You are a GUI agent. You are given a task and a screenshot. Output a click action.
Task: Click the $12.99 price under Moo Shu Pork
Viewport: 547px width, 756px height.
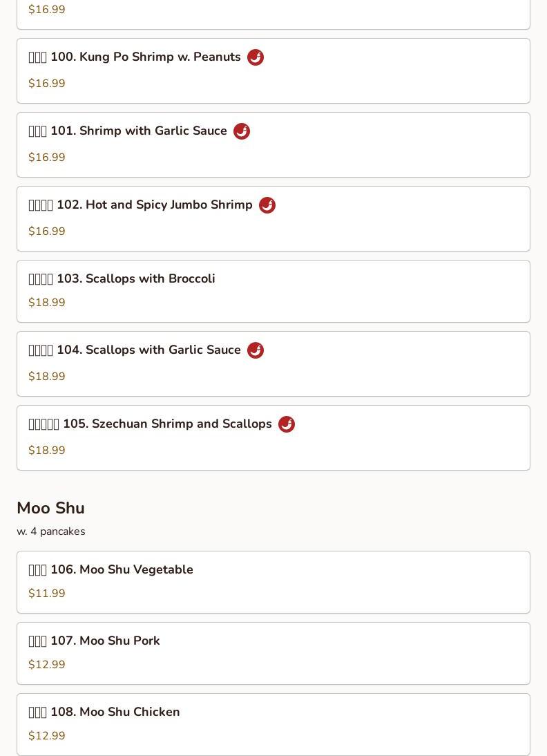47,665
